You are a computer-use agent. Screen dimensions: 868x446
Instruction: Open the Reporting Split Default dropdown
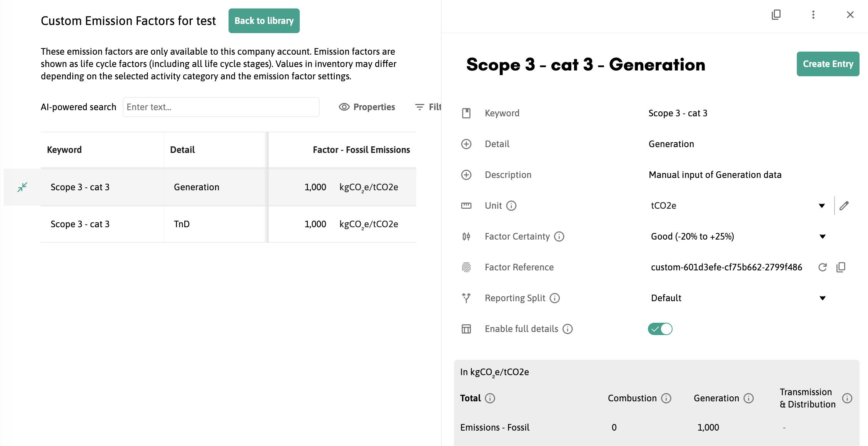click(822, 298)
